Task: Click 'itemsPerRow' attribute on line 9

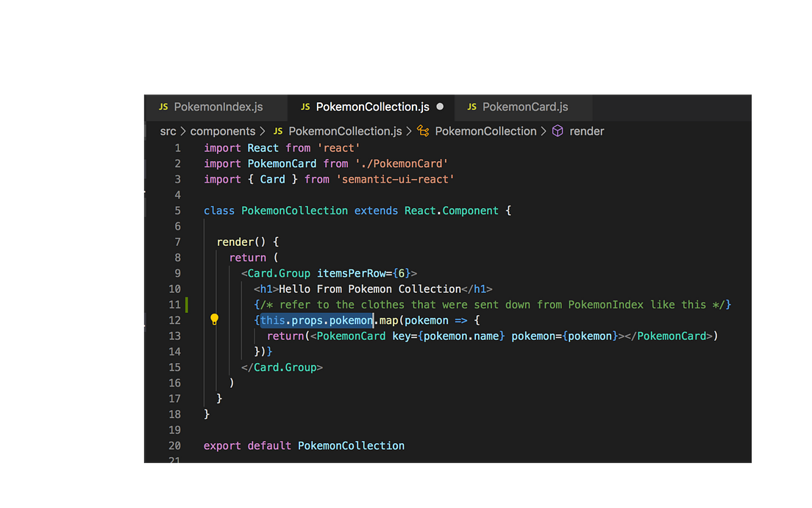Action: click(352, 273)
